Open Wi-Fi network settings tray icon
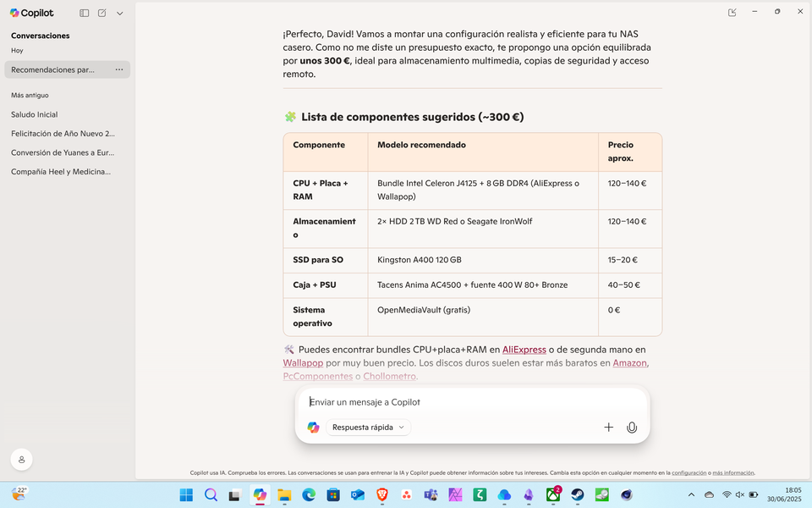812x508 pixels. pyautogui.click(x=727, y=495)
